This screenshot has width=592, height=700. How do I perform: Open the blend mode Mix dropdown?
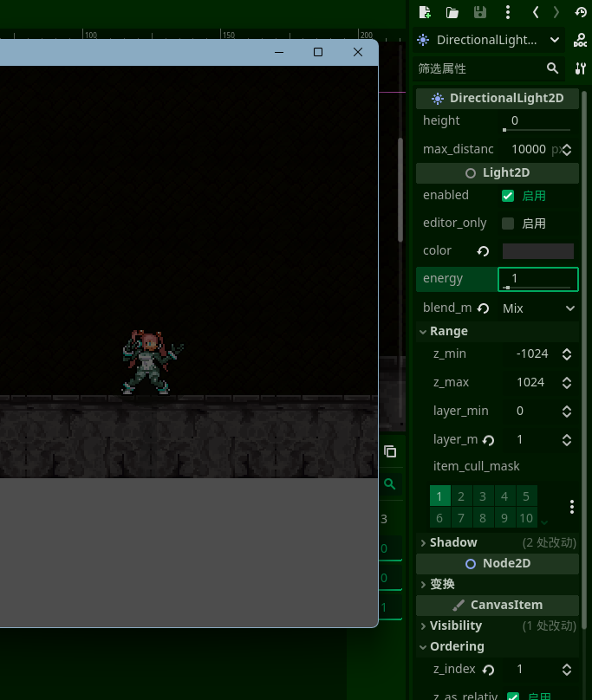pyautogui.click(x=538, y=308)
